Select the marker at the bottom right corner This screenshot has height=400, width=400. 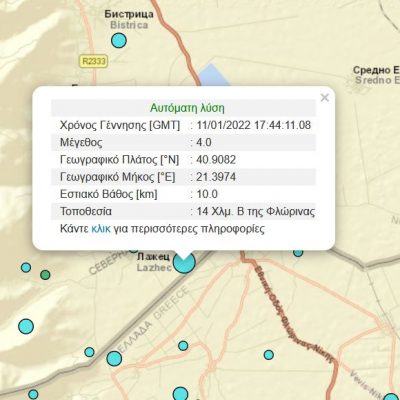point(390,397)
